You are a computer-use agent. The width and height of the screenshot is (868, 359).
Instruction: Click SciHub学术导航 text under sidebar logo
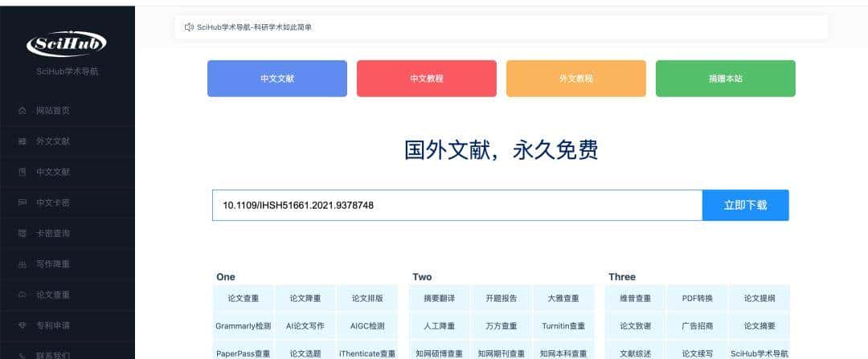68,71
